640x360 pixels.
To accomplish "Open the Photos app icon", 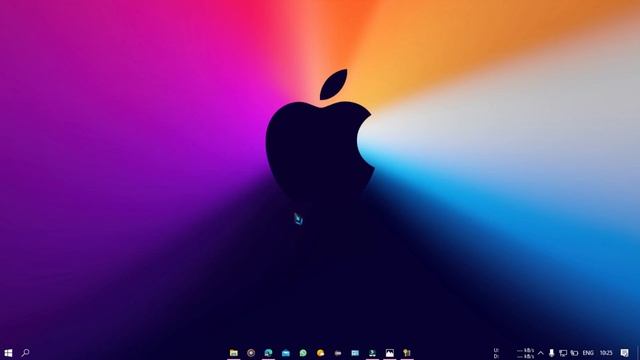I will point(390,353).
